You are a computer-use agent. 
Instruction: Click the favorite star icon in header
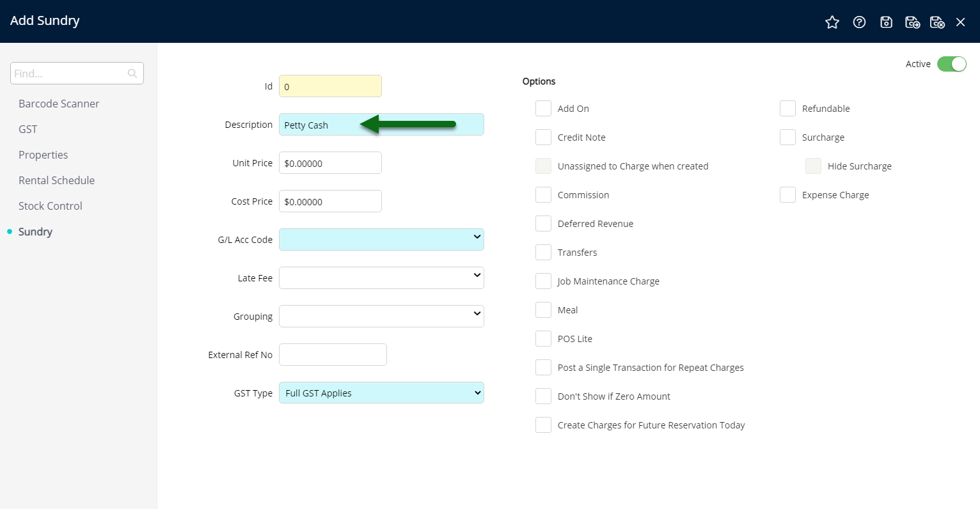coord(832,22)
